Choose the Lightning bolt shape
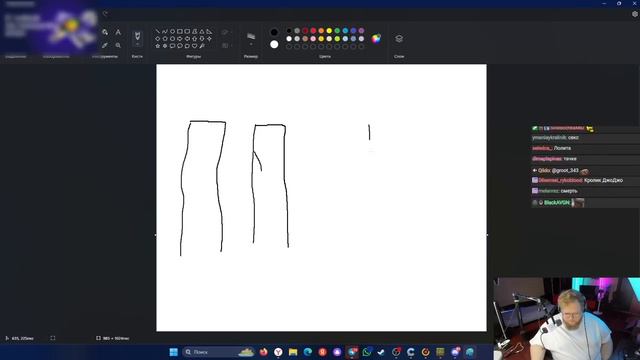640x360 pixels. click(202, 46)
